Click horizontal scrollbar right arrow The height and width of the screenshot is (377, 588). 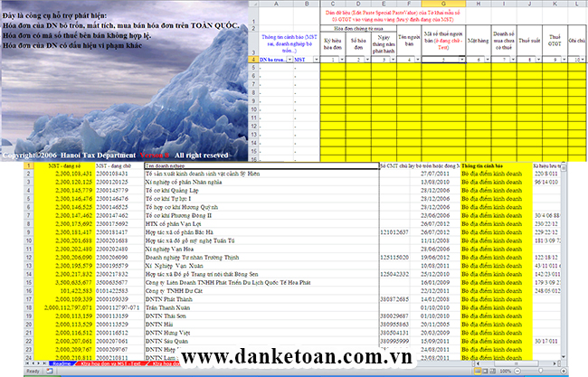click(555, 363)
